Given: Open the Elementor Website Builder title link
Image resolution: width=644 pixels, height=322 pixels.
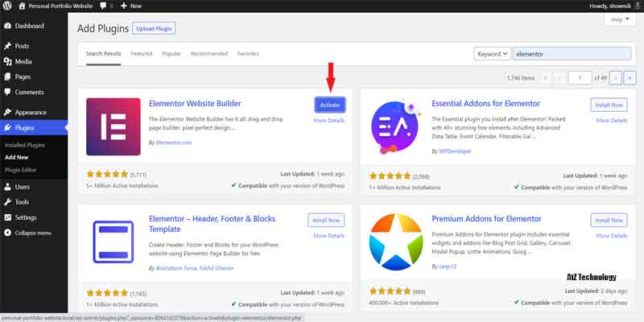Looking at the screenshot, I should coord(195,104).
